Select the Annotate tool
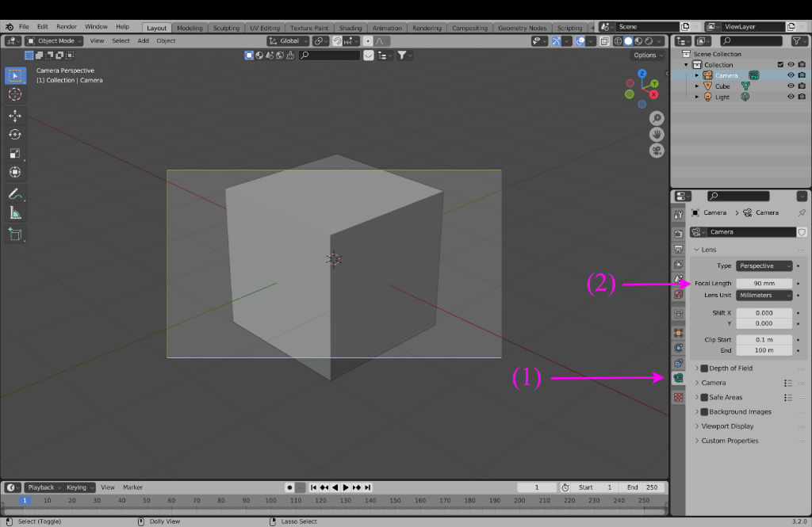 [15, 194]
